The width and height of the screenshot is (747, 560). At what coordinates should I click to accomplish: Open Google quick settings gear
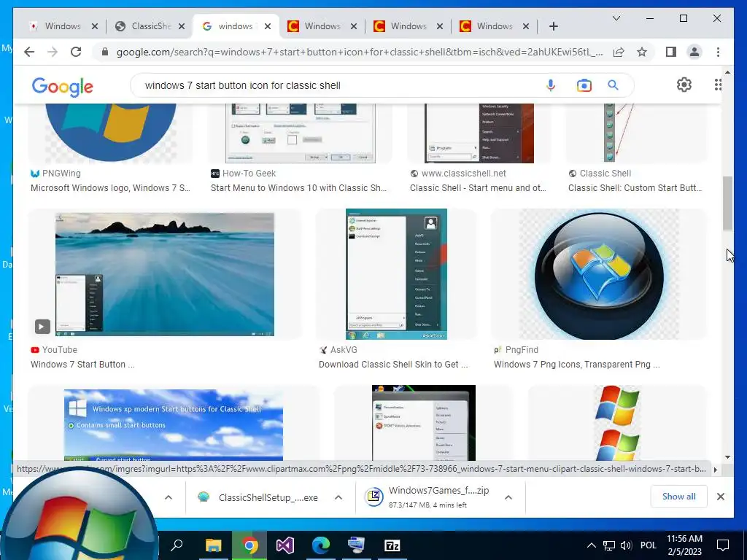click(x=684, y=85)
